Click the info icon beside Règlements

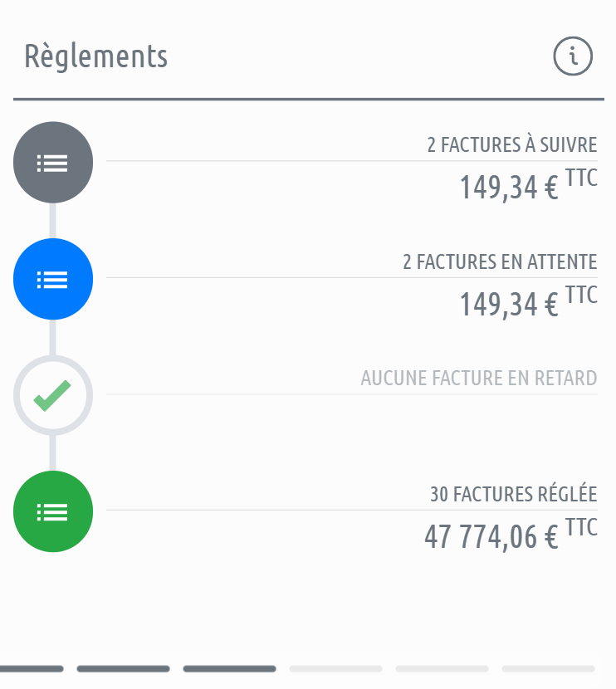[573, 57]
